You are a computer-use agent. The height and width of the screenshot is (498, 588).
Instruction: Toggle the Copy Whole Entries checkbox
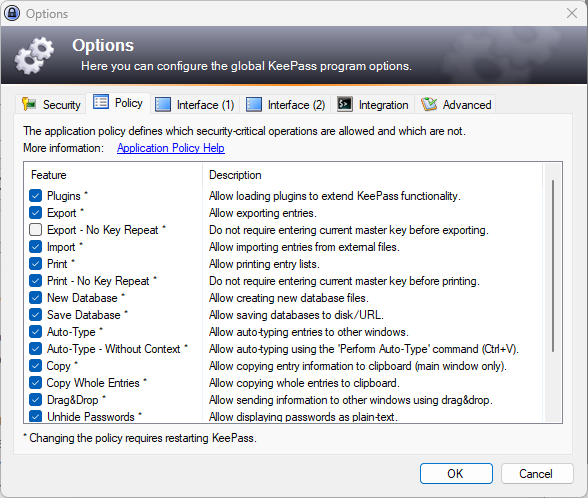(x=35, y=382)
